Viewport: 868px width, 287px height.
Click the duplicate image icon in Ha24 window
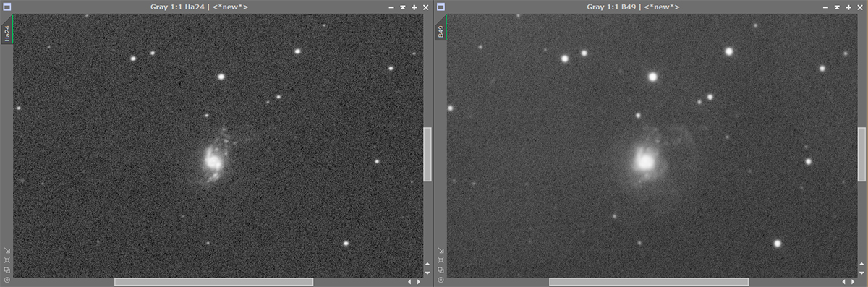7,270
